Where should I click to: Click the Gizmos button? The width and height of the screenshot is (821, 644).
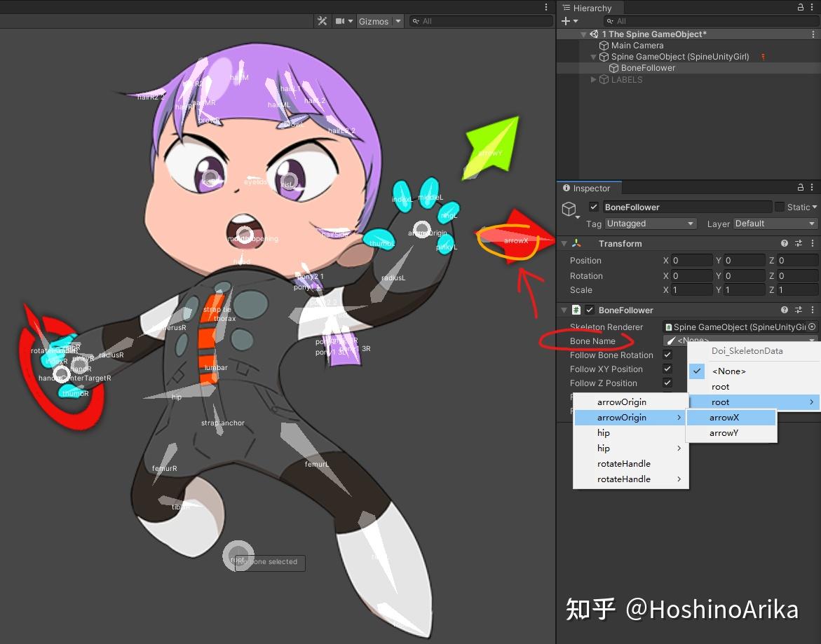374,20
